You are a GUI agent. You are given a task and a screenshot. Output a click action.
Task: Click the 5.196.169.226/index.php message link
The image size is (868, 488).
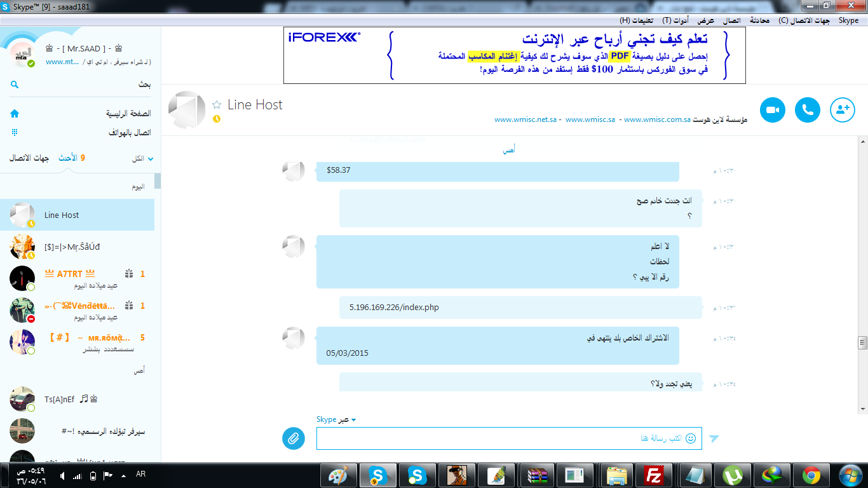pos(394,308)
